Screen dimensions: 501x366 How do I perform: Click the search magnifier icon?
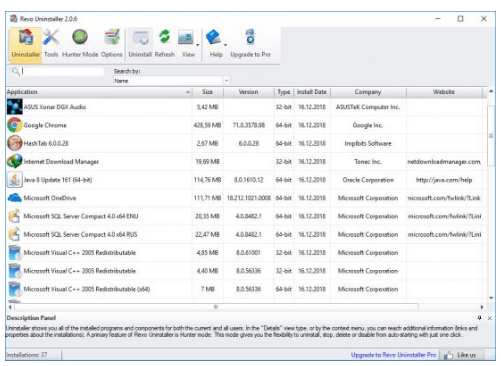point(15,71)
